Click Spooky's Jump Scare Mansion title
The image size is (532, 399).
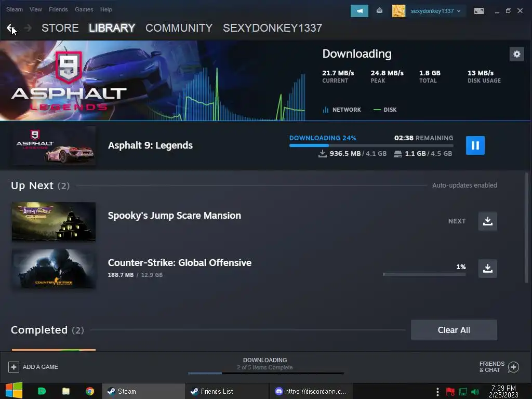click(175, 216)
